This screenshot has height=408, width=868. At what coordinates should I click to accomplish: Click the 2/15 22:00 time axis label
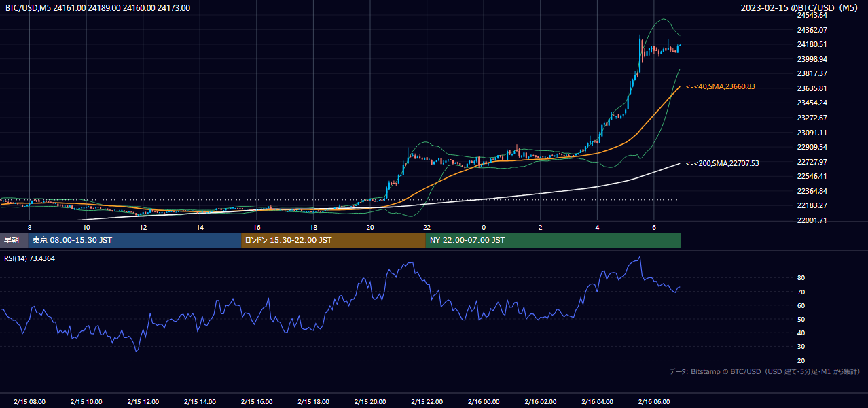[x=427, y=402]
